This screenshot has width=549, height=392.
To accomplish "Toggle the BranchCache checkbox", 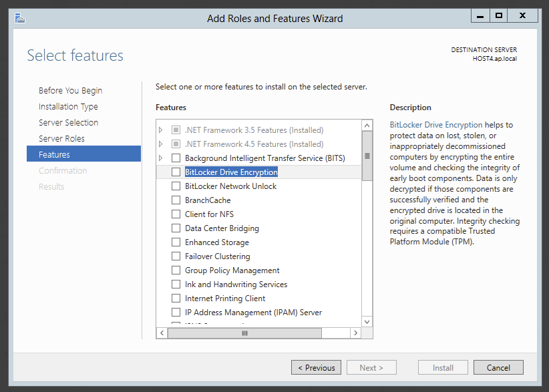I will [x=176, y=200].
